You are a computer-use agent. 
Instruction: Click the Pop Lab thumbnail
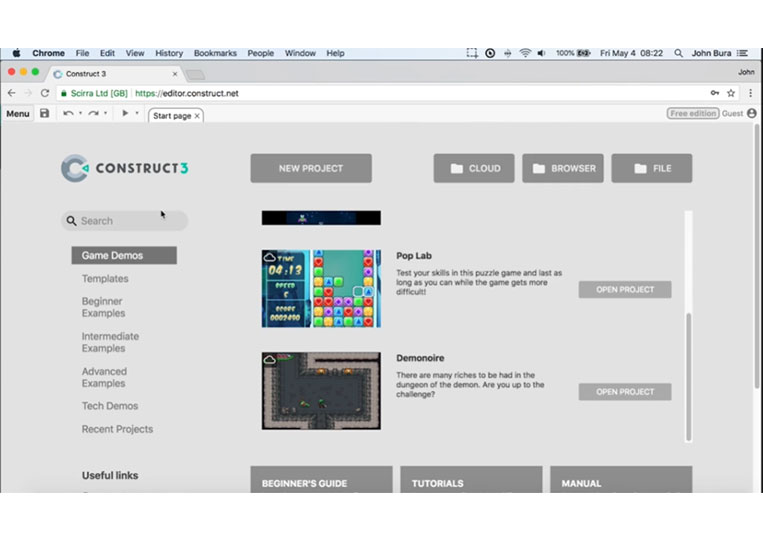click(321, 289)
